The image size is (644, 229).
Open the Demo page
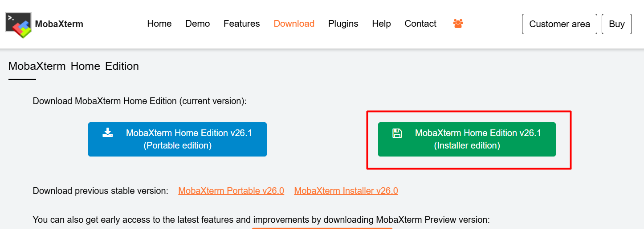198,24
